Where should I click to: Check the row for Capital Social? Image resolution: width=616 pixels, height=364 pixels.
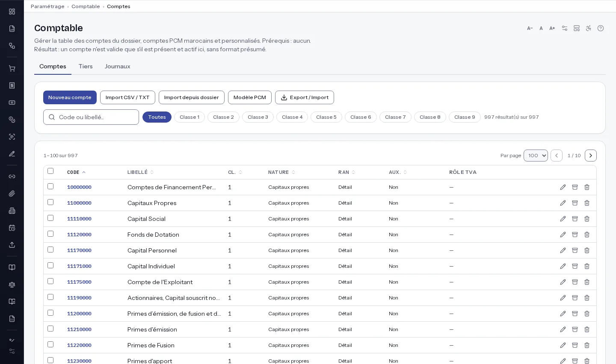[x=50, y=218]
